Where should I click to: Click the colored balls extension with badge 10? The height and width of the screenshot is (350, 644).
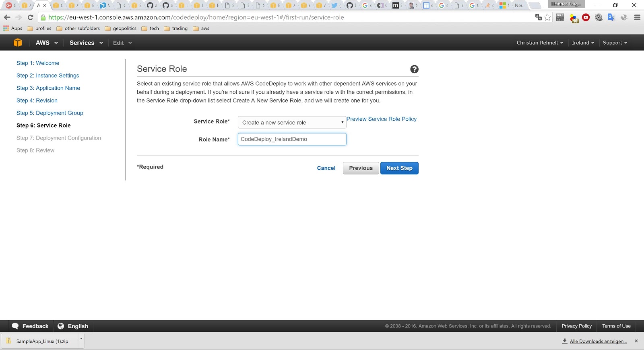pyautogui.click(x=574, y=18)
